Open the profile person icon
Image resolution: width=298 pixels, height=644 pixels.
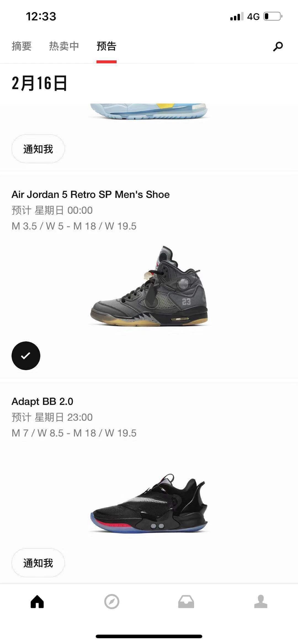[261, 601]
